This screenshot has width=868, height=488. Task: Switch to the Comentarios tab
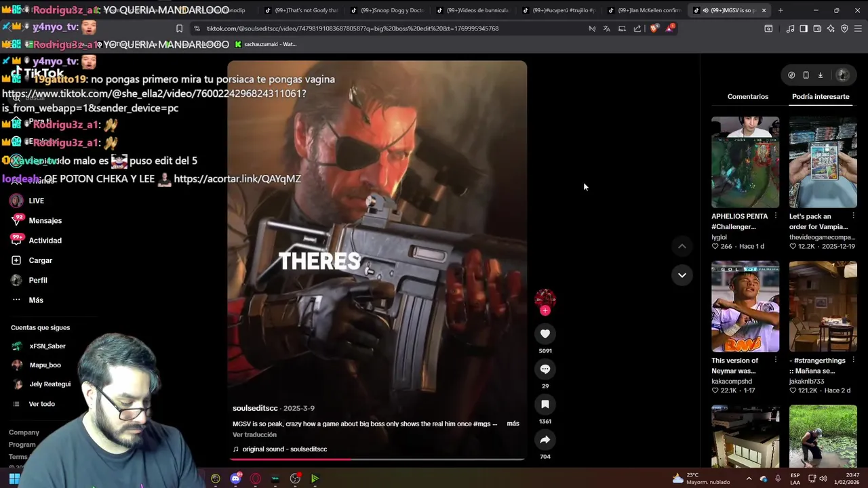(x=748, y=96)
